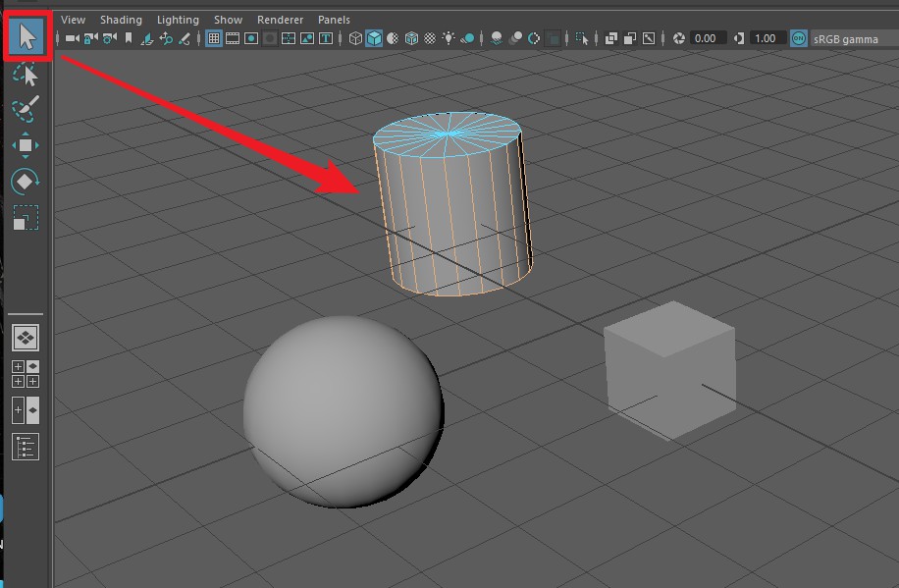Switch to single perspective view layout
899x588 pixels.
[x=26, y=338]
